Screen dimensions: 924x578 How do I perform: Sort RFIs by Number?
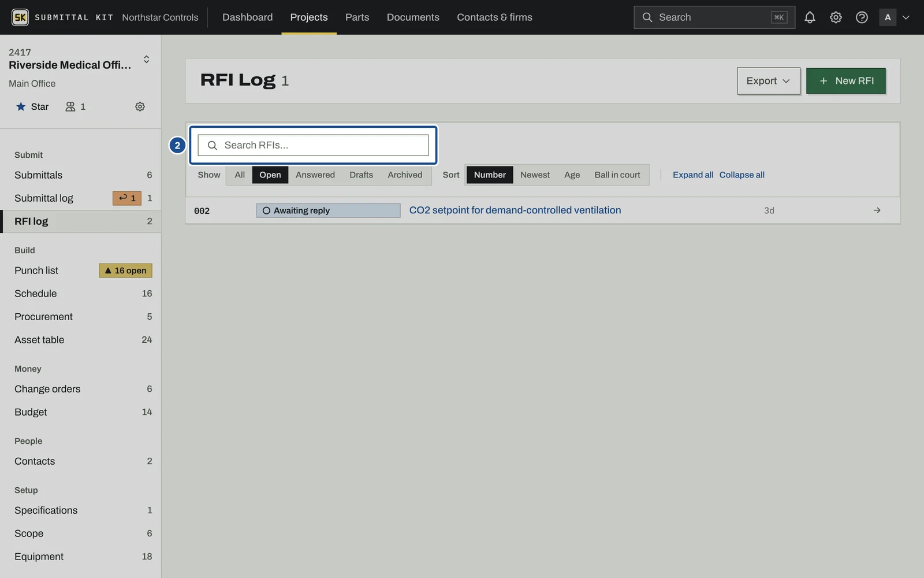pyautogui.click(x=490, y=175)
